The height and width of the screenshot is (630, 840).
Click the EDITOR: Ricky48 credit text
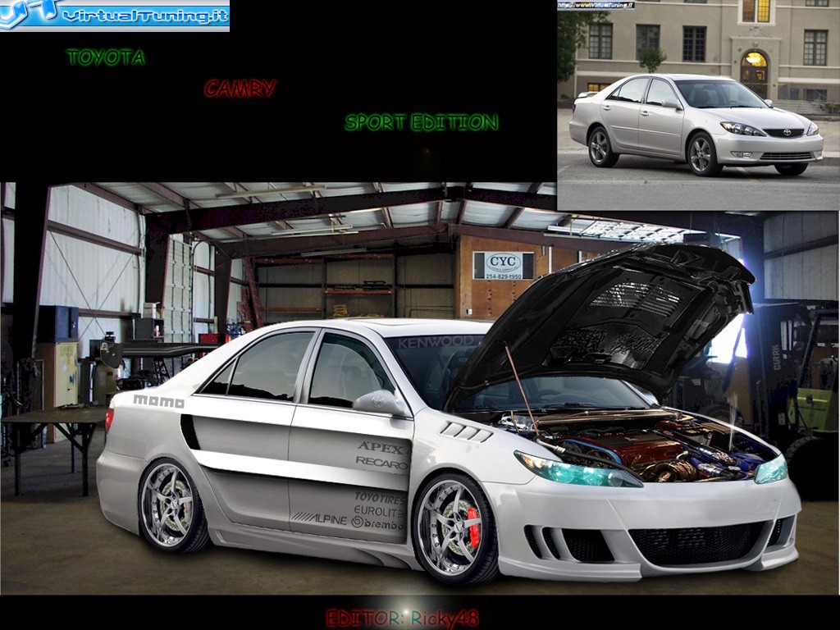[x=402, y=619]
